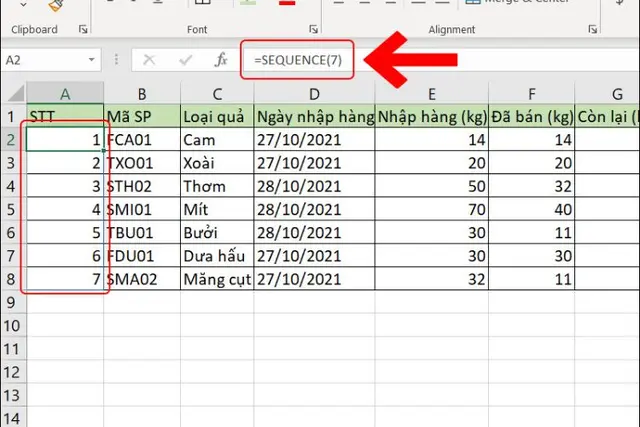Select the 32 value in Măng cụt row

coord(431,279)
